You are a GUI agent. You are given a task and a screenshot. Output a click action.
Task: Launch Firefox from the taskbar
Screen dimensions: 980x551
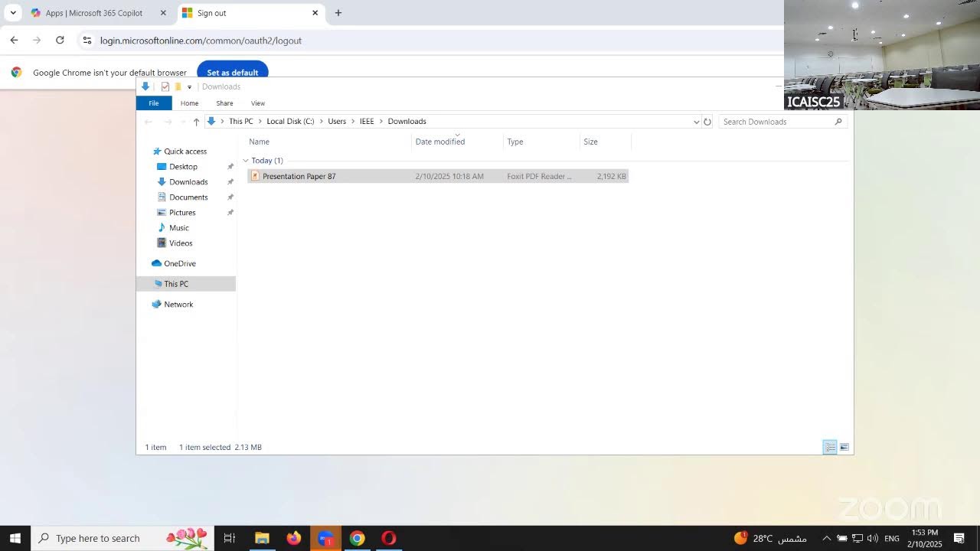point(294,538)
